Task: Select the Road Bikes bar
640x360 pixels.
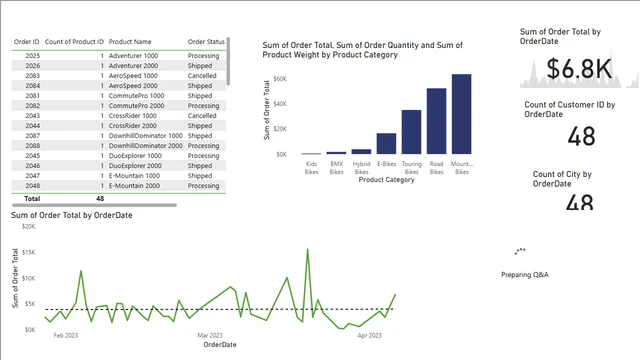Action: (436, 121)
